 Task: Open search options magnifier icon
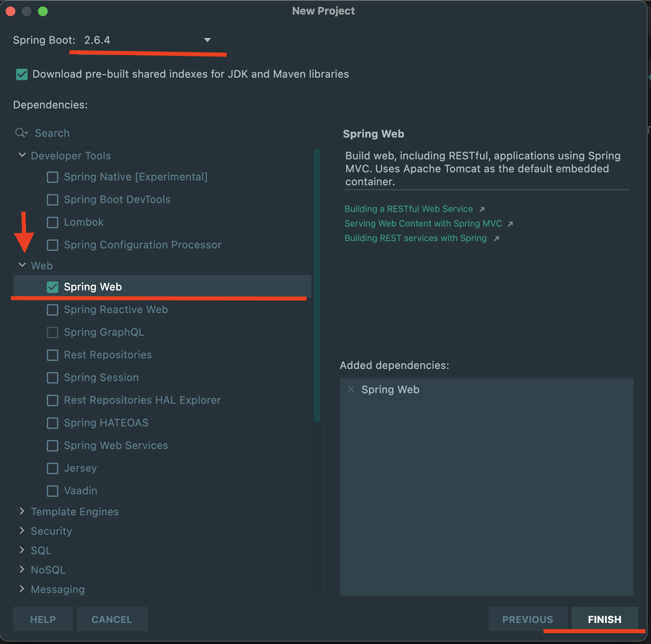pyautogui.click(x=21, y=133)
